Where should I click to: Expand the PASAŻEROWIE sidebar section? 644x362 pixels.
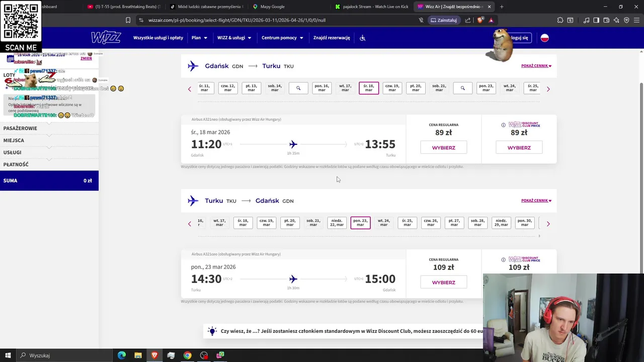pos(49,128)
